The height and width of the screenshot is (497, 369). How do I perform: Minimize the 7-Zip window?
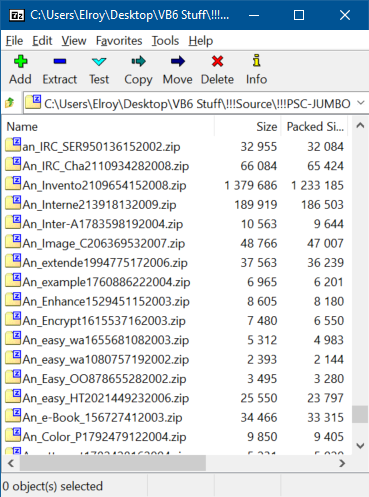coord(254,15)
